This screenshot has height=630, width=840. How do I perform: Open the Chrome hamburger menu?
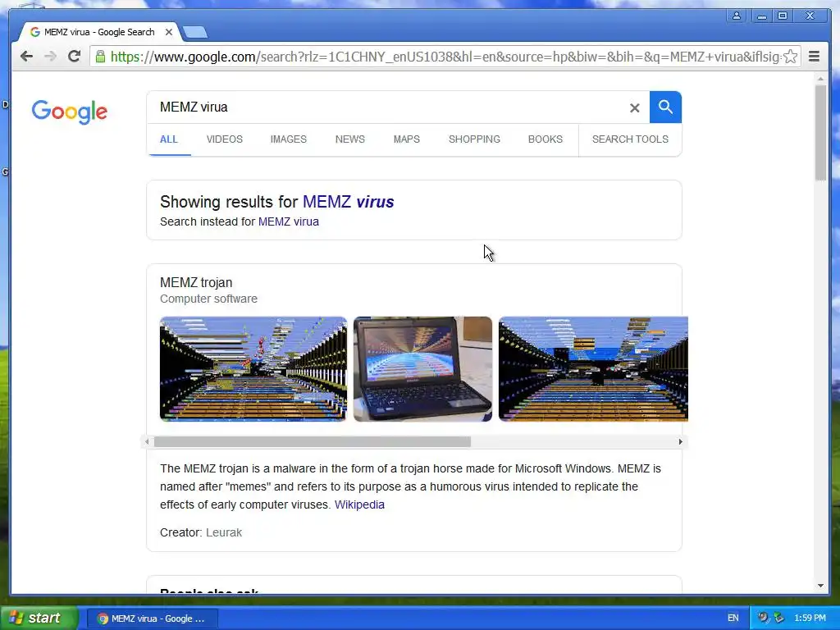click(x=814, y=57)
